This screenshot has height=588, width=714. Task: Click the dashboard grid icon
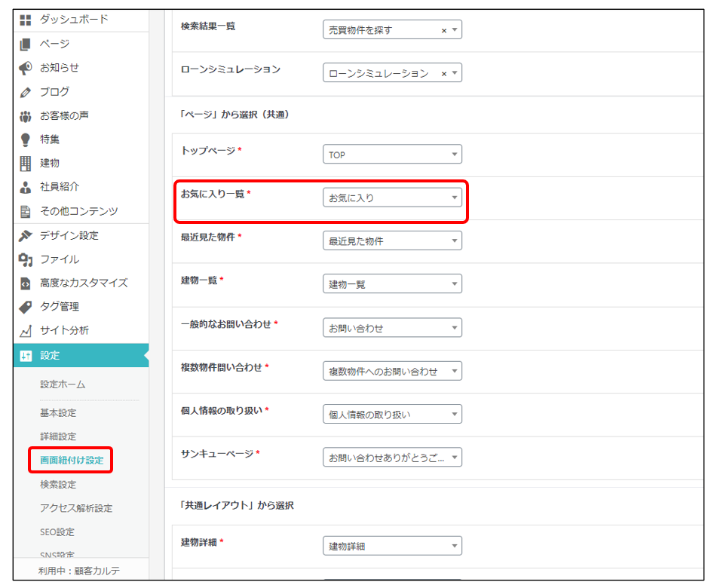[x=26, y=20]
